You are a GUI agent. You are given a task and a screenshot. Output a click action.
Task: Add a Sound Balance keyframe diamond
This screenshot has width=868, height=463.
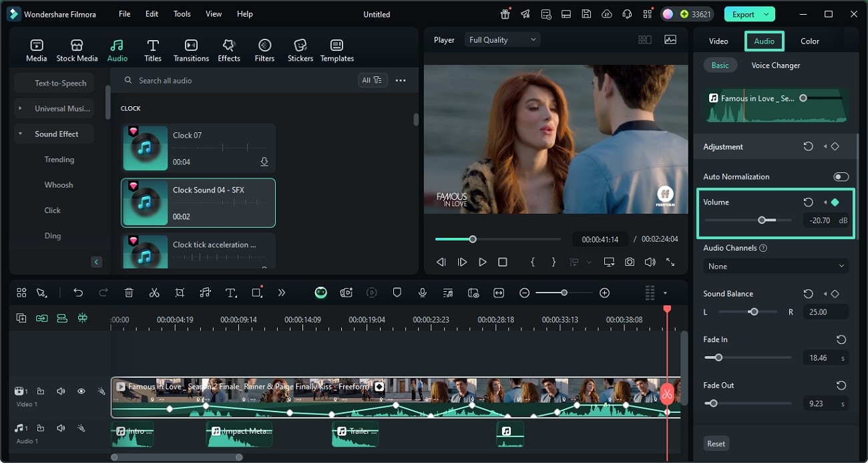[x=835, y=294]
